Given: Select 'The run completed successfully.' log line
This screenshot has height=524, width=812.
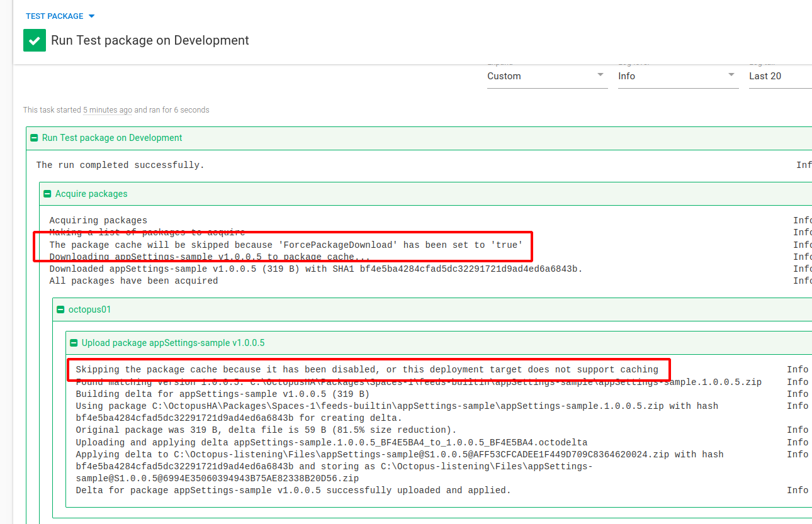Looking at the screenshot, I should [120, 165].
